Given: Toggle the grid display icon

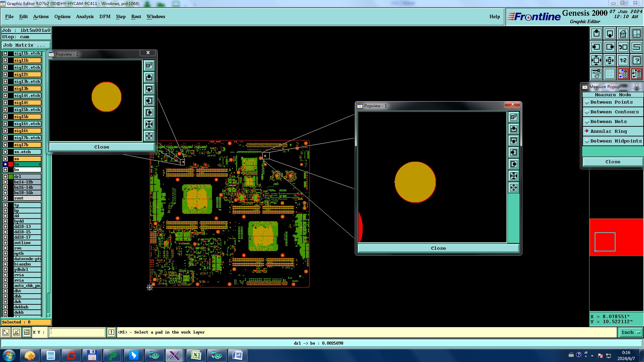Looking at the screenshot, I should (x=609, y=74).
